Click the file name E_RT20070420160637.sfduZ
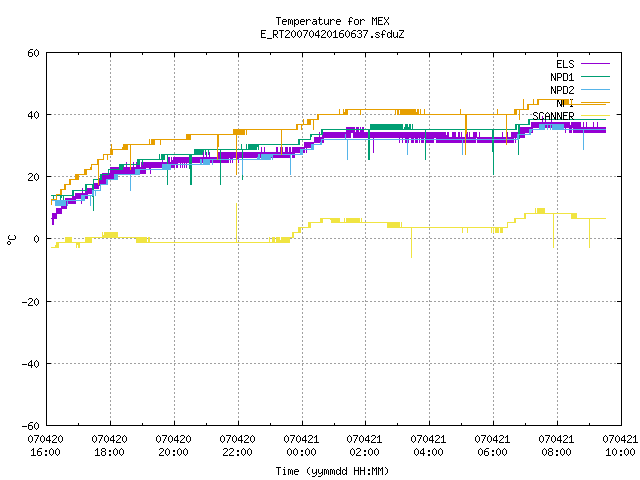The image size is (640, 480). 332,34
